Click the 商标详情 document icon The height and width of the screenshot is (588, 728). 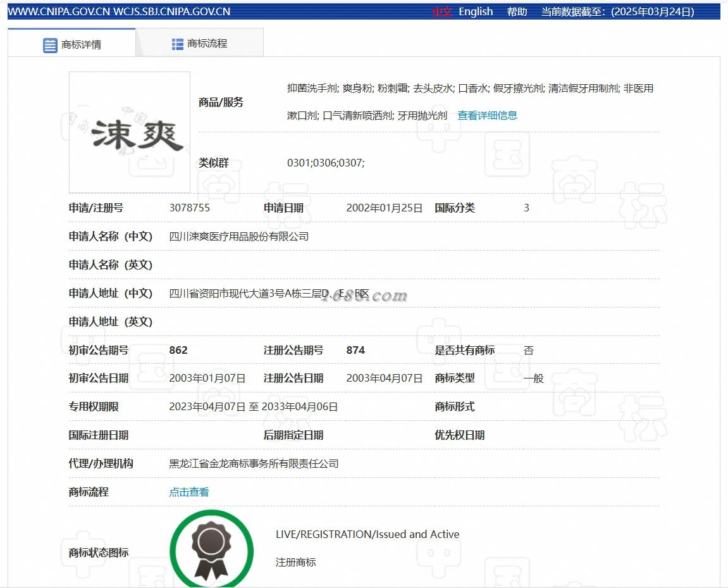(x=50, y=45)
